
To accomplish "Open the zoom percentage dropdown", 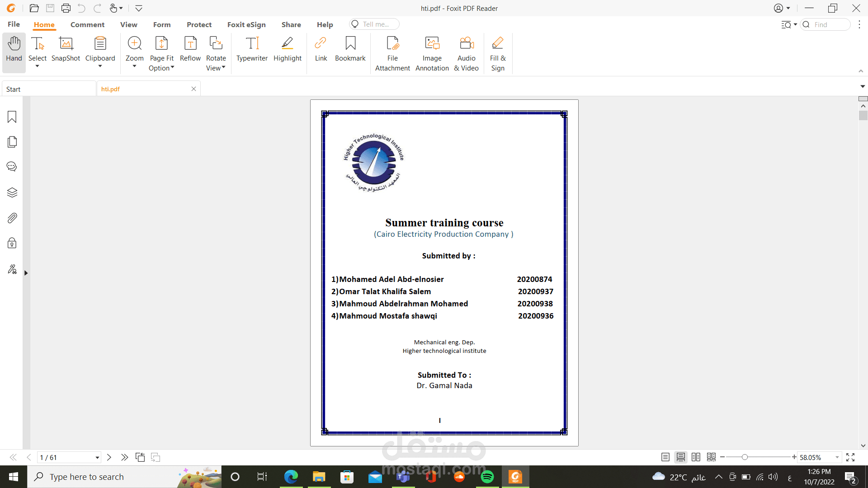I will pyautogui.click(x=837, y=458).
